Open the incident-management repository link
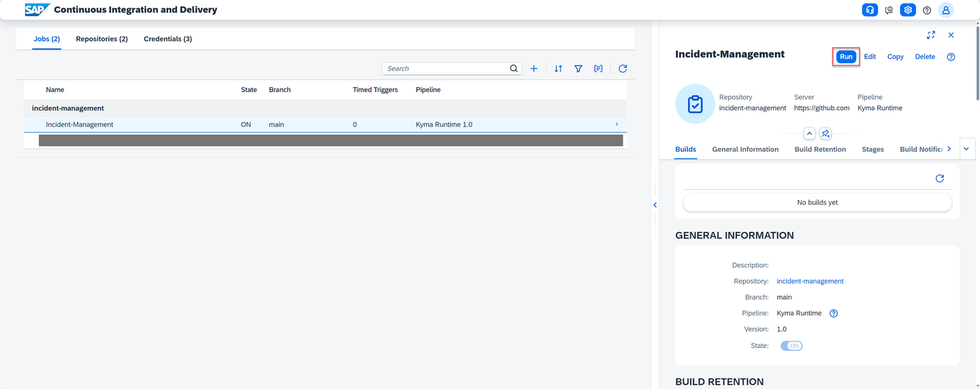 point(810,282)
